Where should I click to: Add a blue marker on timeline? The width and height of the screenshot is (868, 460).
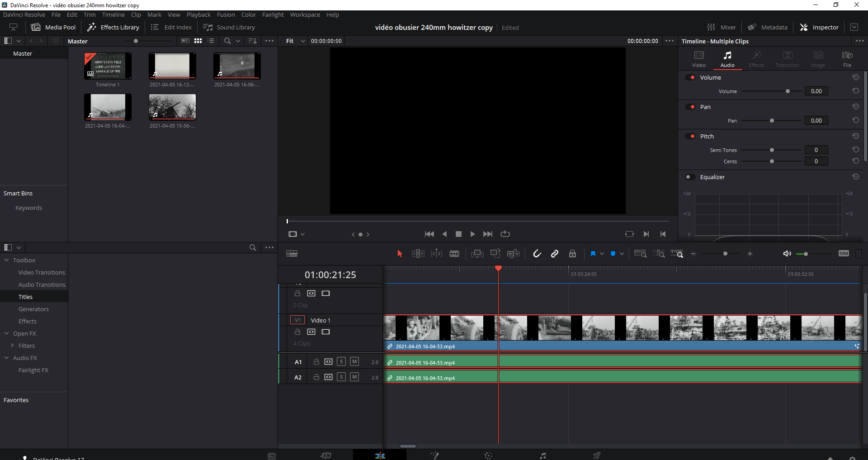click(613, 254)
